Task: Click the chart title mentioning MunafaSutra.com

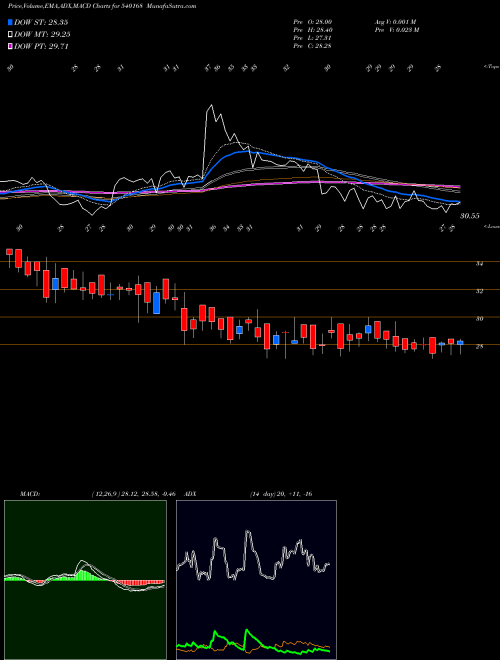Action: coord(102,6)
